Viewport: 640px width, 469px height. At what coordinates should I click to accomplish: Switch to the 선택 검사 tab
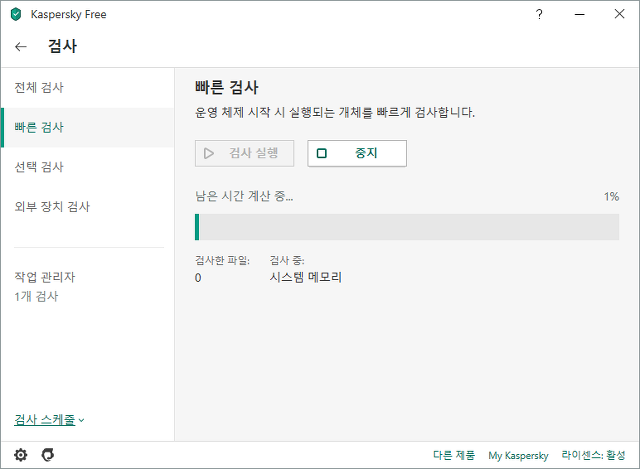click(x=87, y=167)
